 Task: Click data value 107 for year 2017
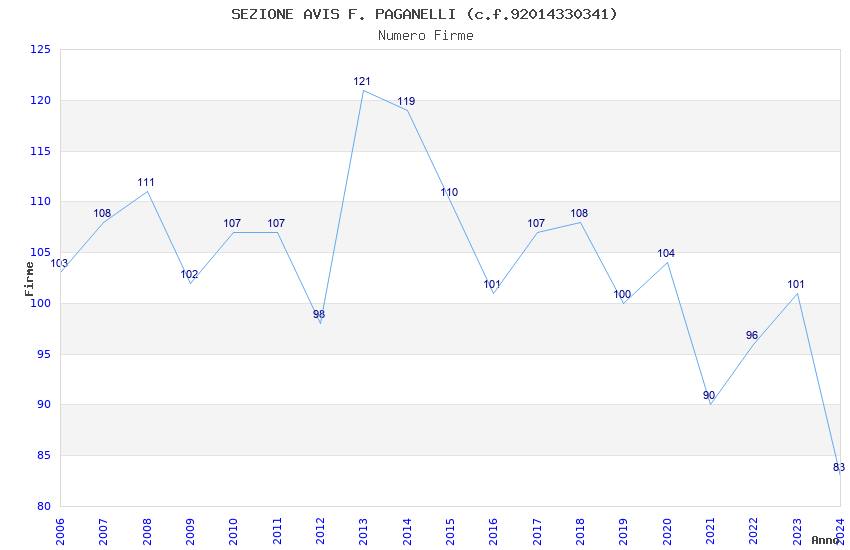[536, 223]
